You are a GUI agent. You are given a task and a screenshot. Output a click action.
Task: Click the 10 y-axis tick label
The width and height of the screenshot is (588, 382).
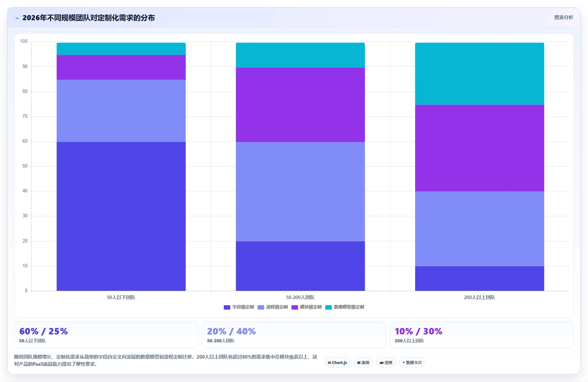(25, 266)
